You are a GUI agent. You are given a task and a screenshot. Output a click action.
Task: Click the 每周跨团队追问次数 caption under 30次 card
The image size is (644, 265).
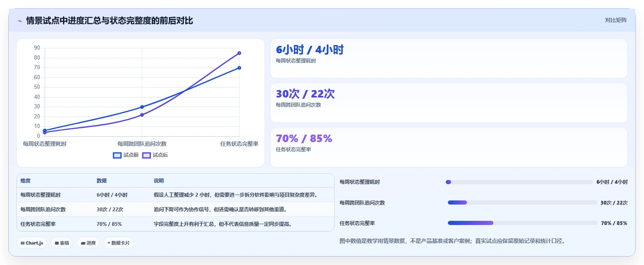click(x=298, y=105)
